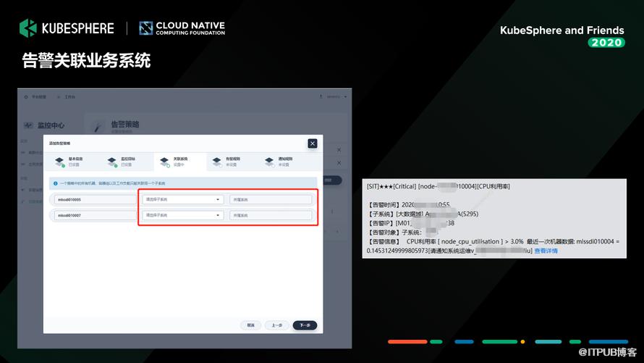Viewport: 644px width, 363px height.
Task: Click the 所属系统 field in mlssdi010005 row
Action: (x=270, y=199)
